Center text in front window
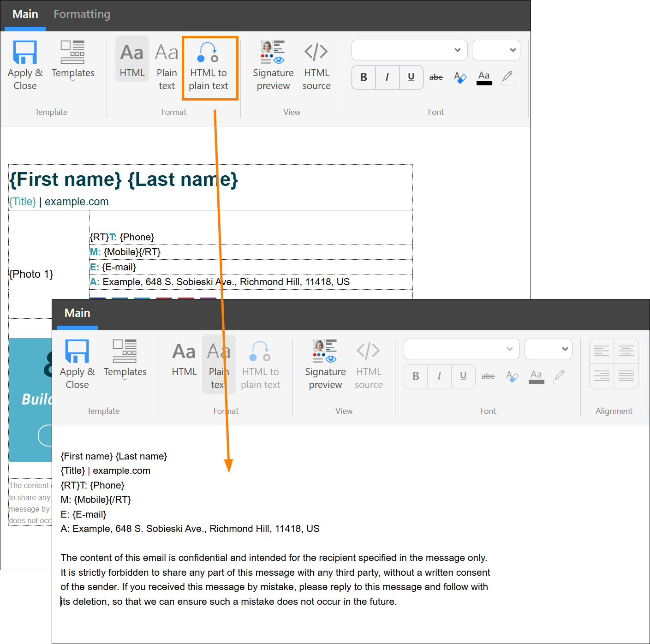 click(626, 351)
